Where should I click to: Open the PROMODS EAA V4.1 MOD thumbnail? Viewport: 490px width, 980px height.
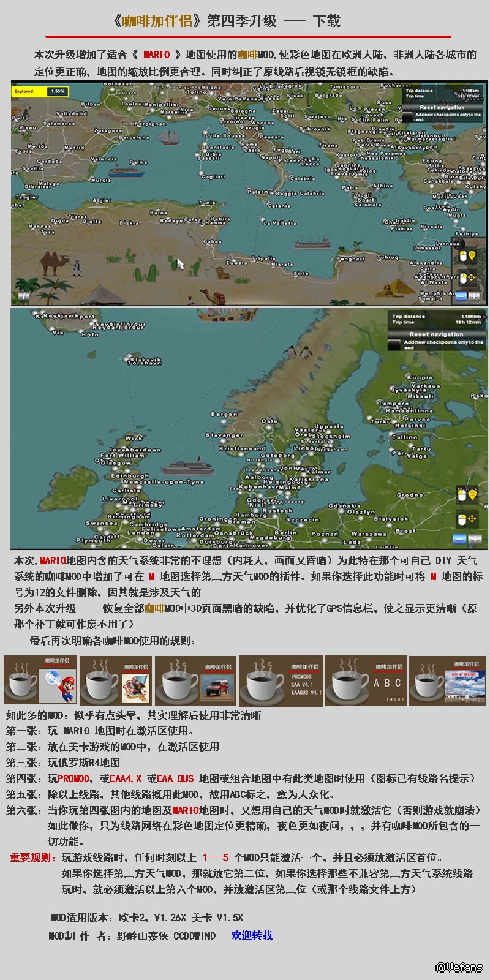(281, 680)
